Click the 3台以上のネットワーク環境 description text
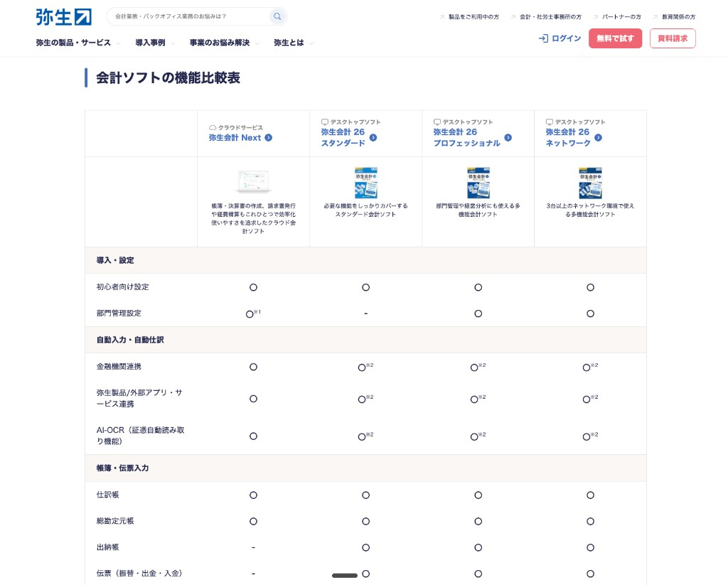Screen dimensions: 728x585 coord(590,210)
